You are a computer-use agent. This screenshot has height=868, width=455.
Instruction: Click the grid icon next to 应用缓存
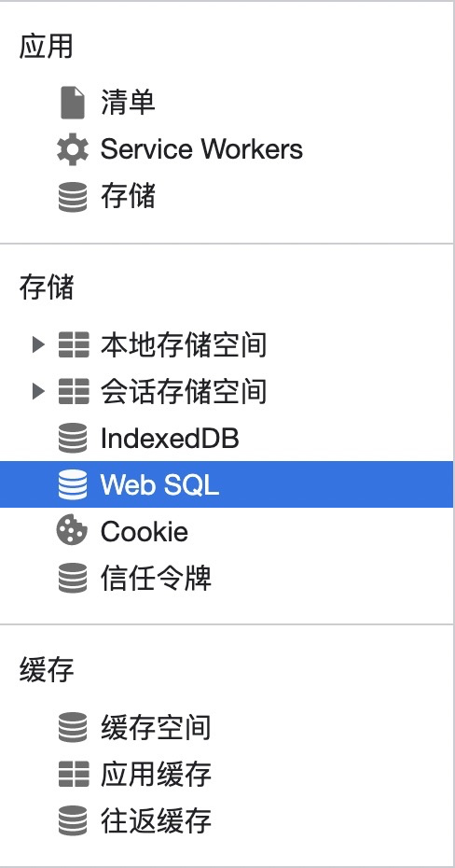click(x=74, y=774)
